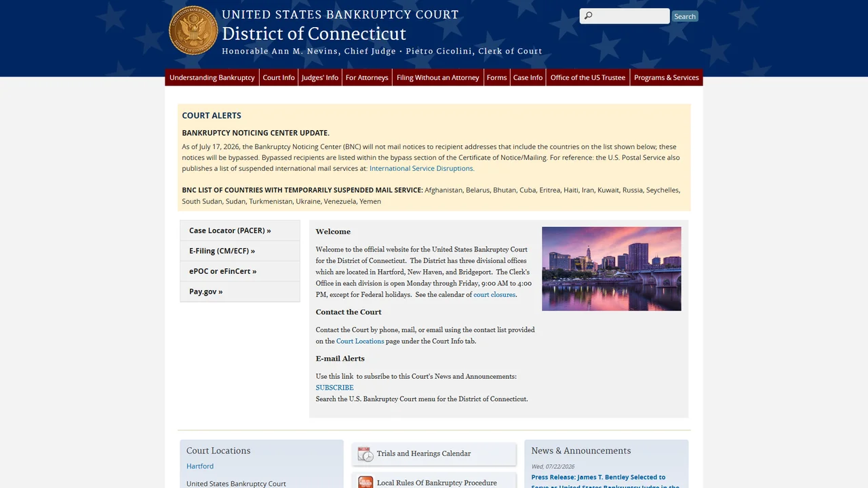Image resolution: width=868 pixels, height=488 pixels.
Task: Open ePOC or eFinCert link
Action: point(239,271)
